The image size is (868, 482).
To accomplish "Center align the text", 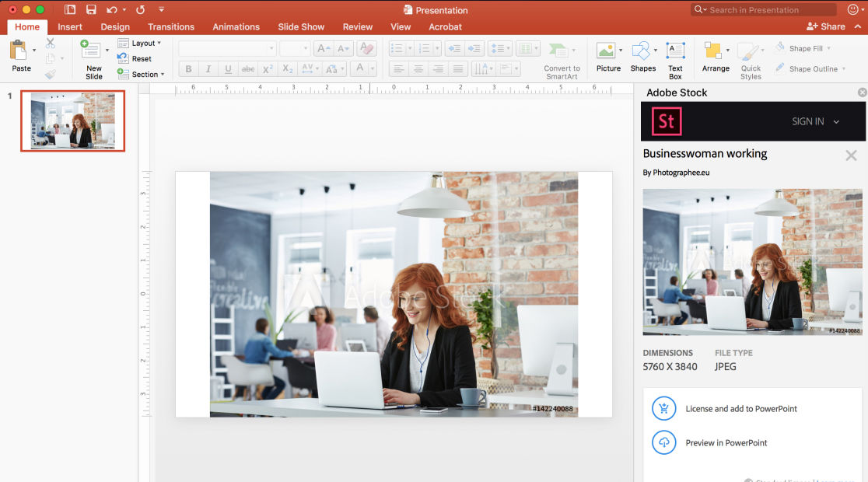I will tap(418, 69).
